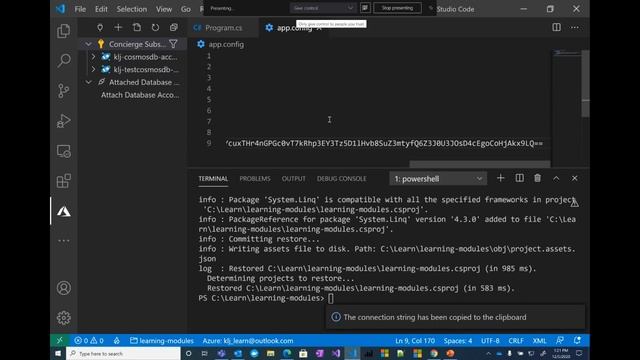Click Azure: klj_learn@outlook.com in the status bar
The image size is (640, 360).
point(248,340)
